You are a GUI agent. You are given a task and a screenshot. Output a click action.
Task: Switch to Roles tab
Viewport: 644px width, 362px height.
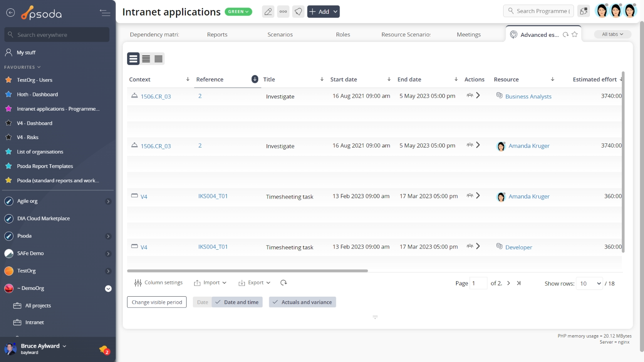point(343,35)
